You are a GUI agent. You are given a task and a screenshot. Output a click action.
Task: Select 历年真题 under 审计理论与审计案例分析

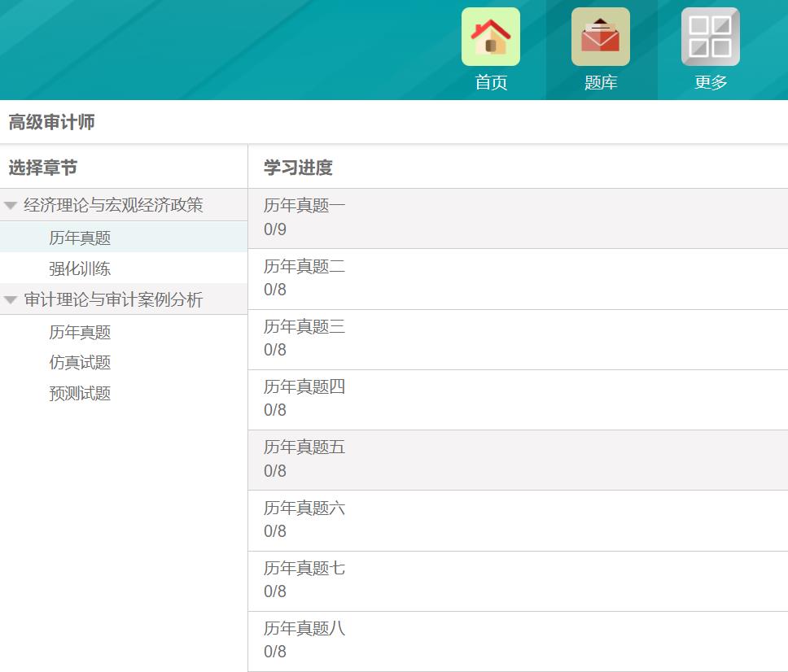coord(80,332)
